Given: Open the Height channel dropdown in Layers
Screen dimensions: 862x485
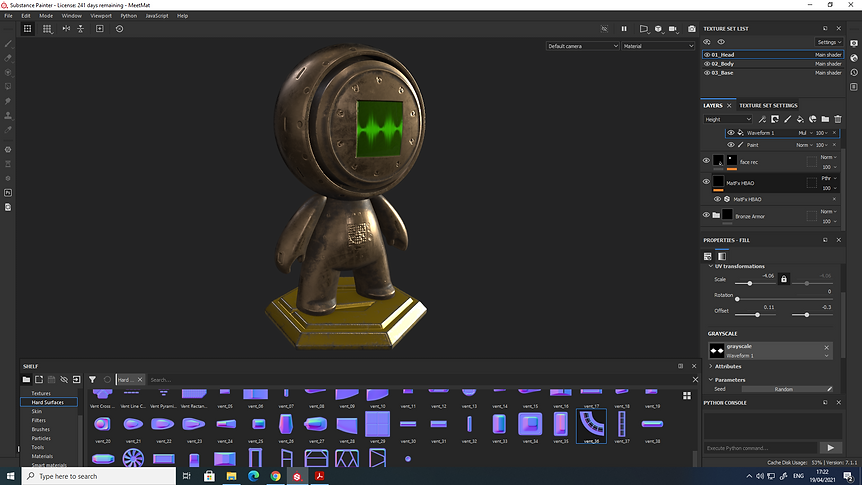Looking at the screenshot, I should (x=728, y=119).
